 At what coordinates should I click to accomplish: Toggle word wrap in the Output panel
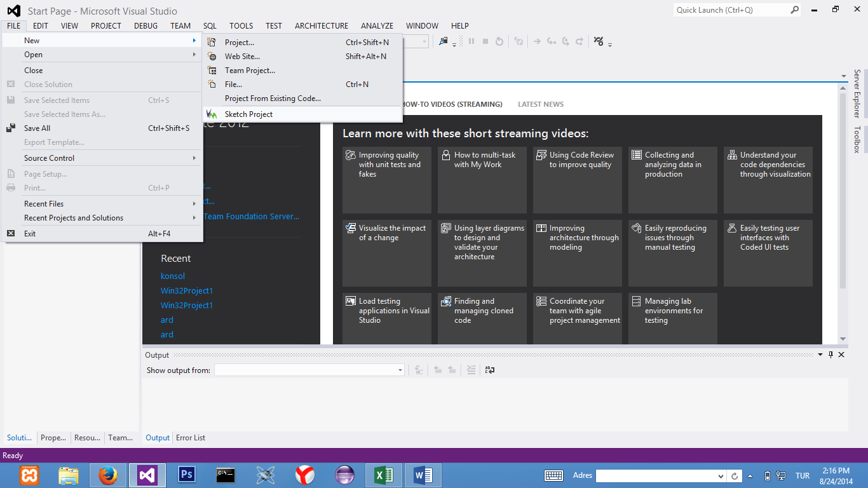tap(490, 370)
